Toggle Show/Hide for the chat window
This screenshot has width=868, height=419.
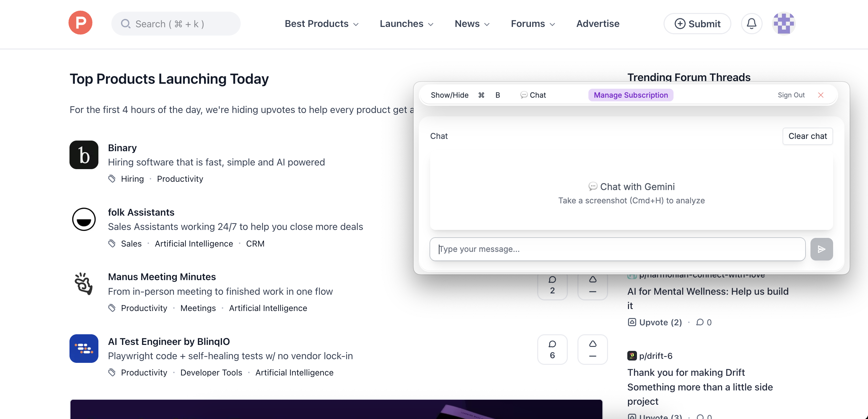[x=449, y=95]
